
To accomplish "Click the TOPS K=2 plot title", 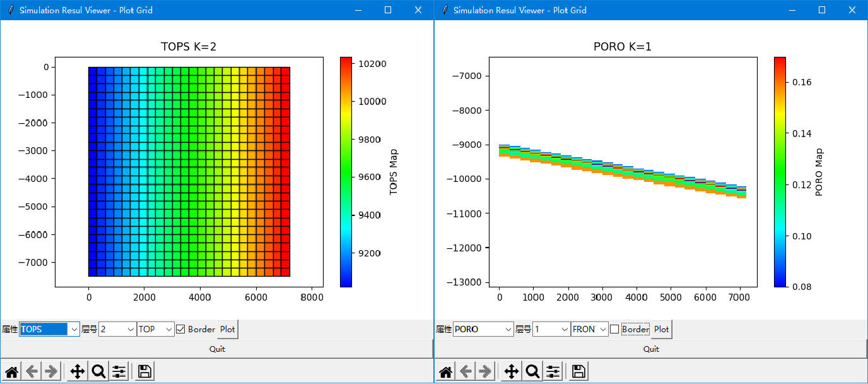I will [189, 47].
